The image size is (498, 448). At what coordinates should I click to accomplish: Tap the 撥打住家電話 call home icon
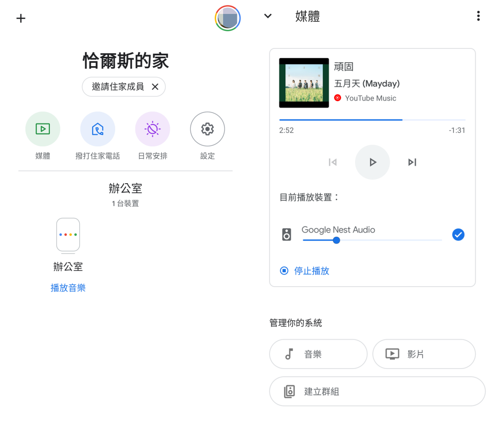pos(98,129)
